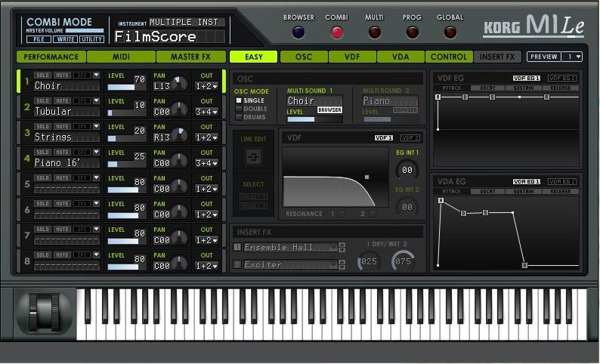Click the UTILITY button

(x=92, y=39)
